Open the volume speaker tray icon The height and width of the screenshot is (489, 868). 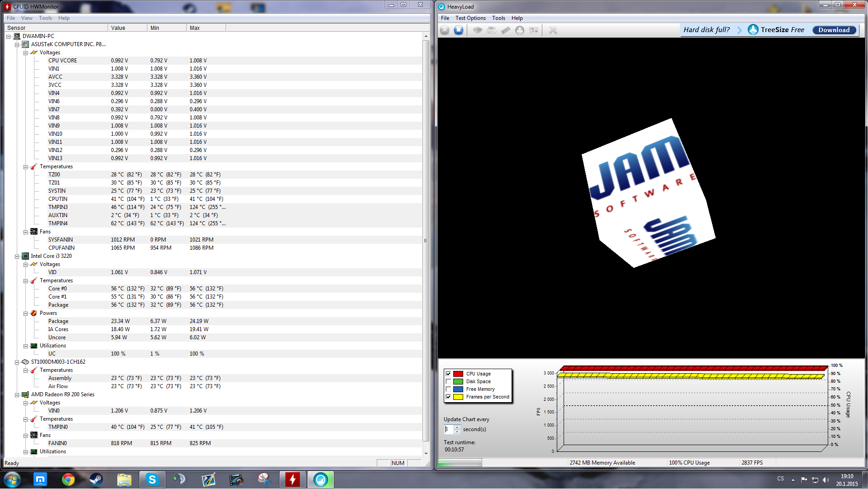826,480
